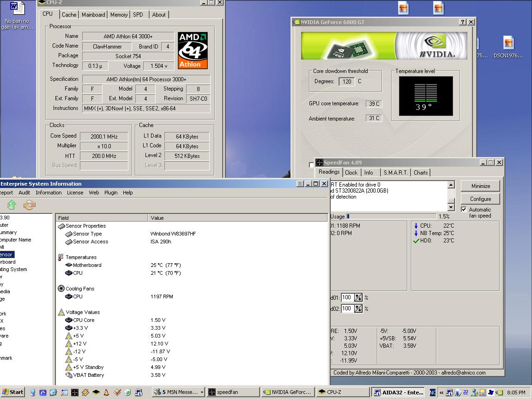Click the spinner arrows of the d01 speed field
The image size is (532, 399).
(358, 297)
